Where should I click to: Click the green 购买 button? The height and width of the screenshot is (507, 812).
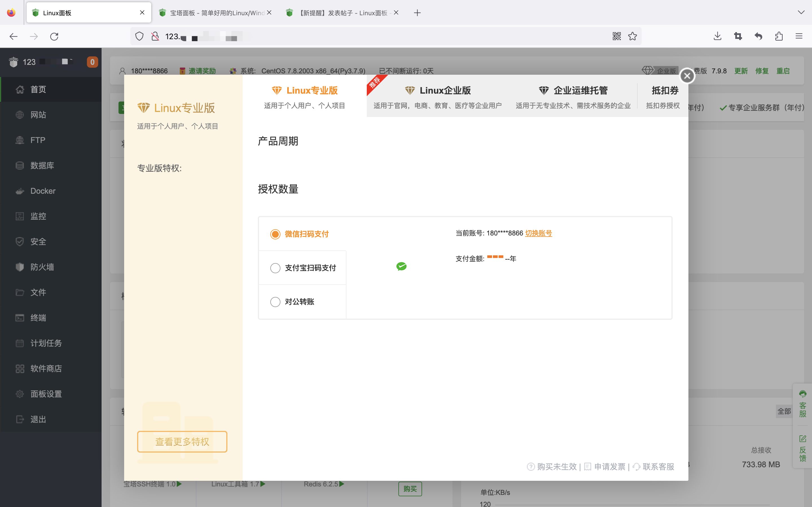[x=410, y=489]
